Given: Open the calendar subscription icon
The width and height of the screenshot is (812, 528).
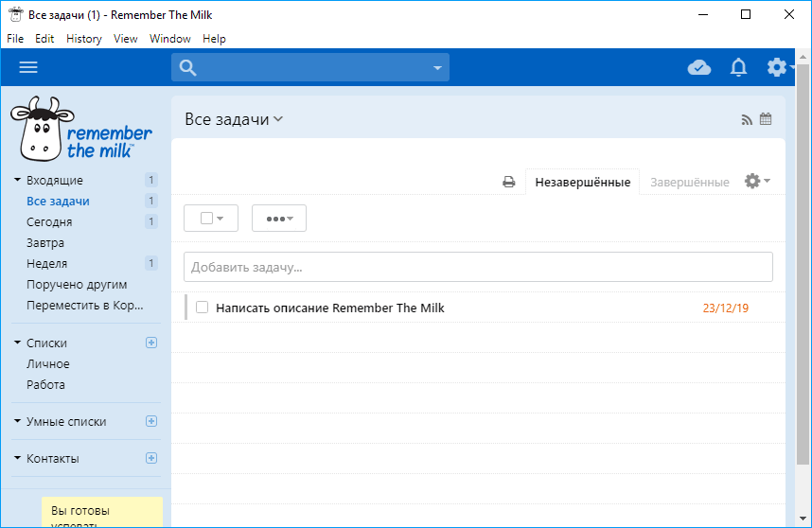Looking at the screenshot, I should pyautogui.click(x=766, y=119).
